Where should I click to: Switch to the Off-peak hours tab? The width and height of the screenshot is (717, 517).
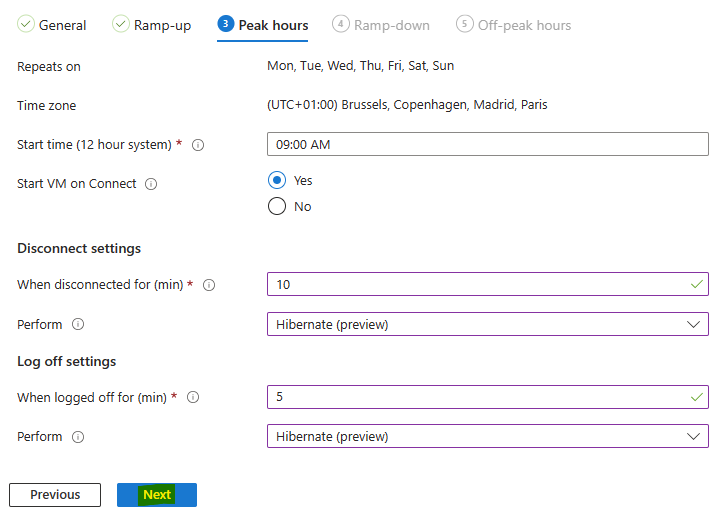pyautogui.click(x=514, y=25)
